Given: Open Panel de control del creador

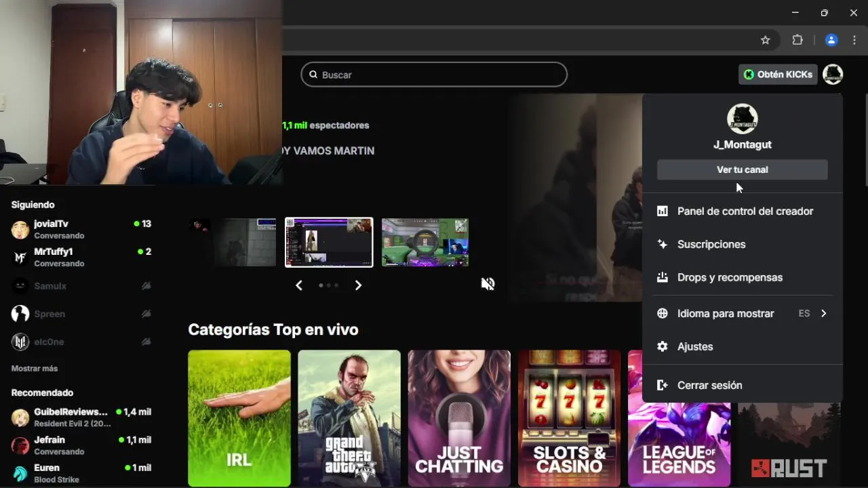Looking at the screenshot, I should (743, 211).
